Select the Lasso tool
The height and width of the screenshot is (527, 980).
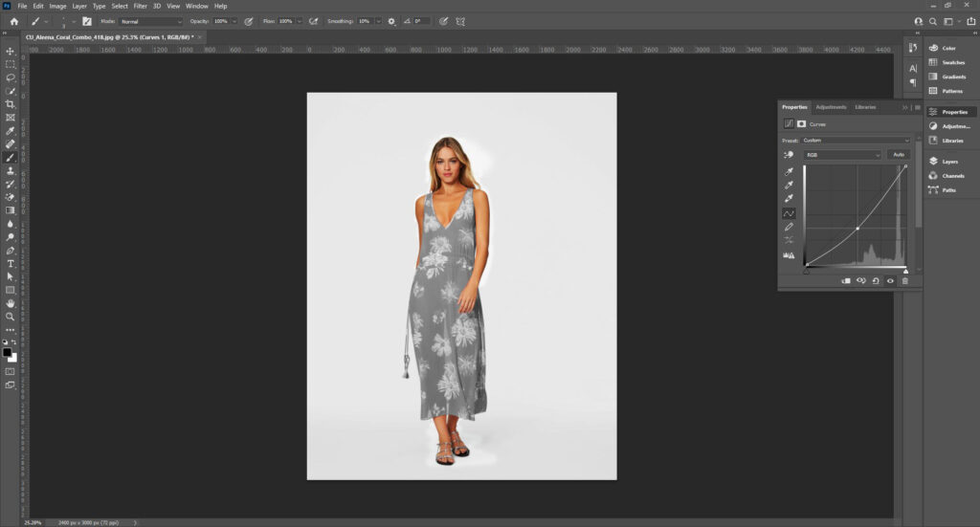[x=10, y=77]
